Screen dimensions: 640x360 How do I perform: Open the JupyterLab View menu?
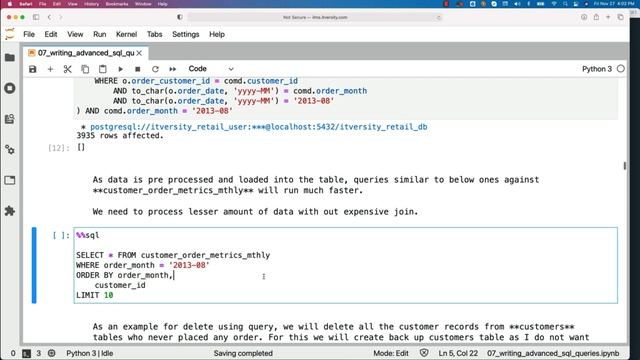pyautogui.click(x=75, y=34)
